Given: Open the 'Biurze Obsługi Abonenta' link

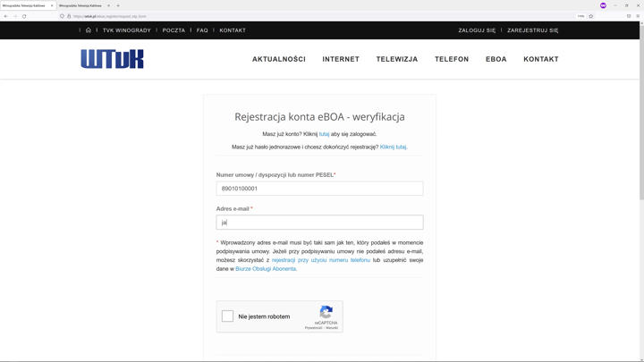Looking at the screenshot, I should pos(266,269).
